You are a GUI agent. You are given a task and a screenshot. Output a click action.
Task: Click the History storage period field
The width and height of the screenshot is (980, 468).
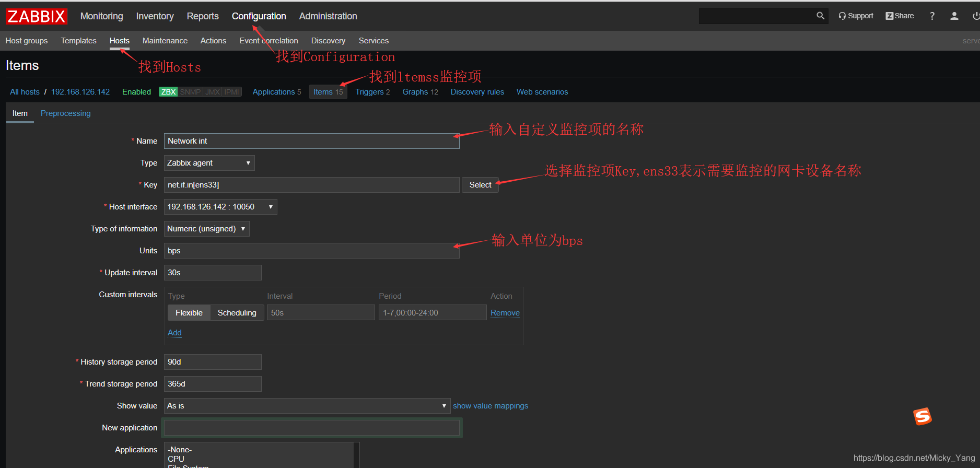(213, 362)
